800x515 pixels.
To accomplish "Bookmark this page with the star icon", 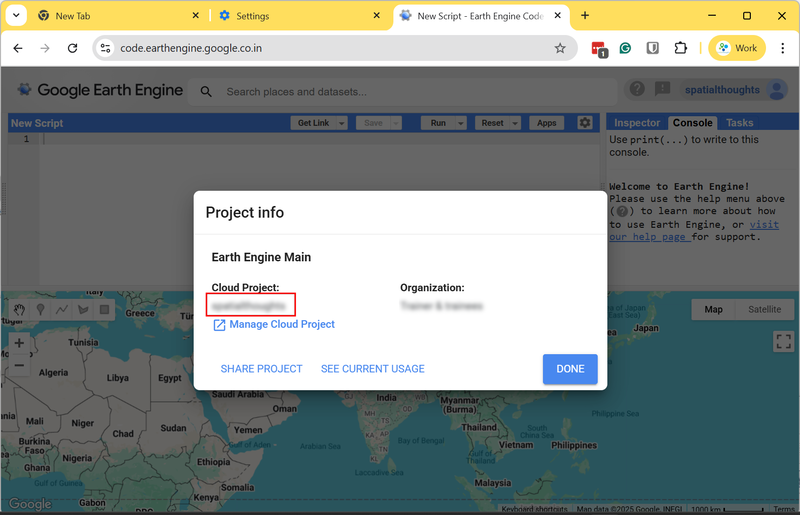I will (x=560, y=48).
